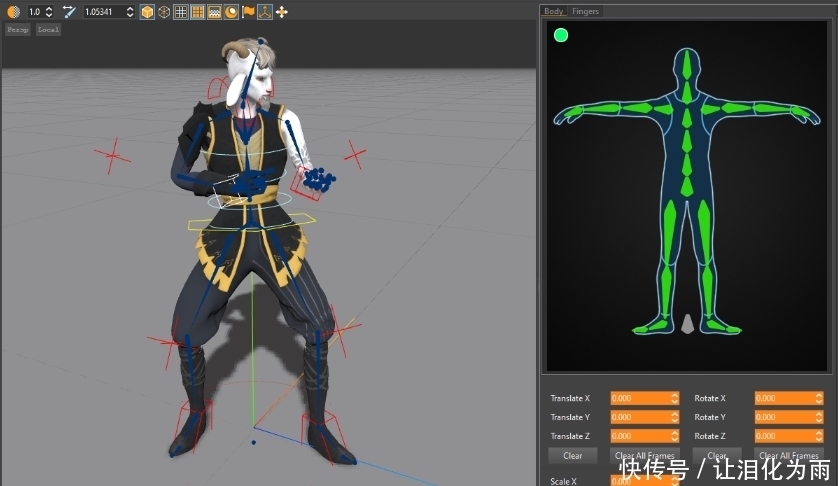The image size is (838, 486).
Task: Click the white grid toolbar icon
Action: [x=180, y=12]
